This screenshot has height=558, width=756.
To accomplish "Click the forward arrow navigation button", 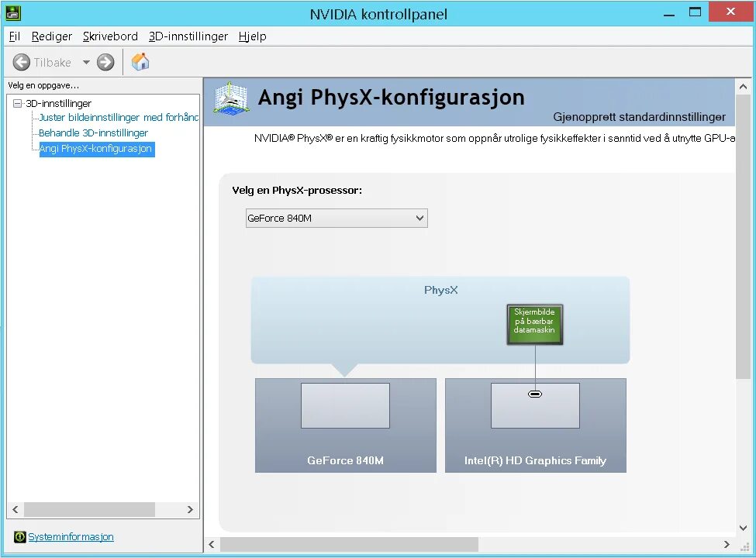I will click(x=105, y=62).
